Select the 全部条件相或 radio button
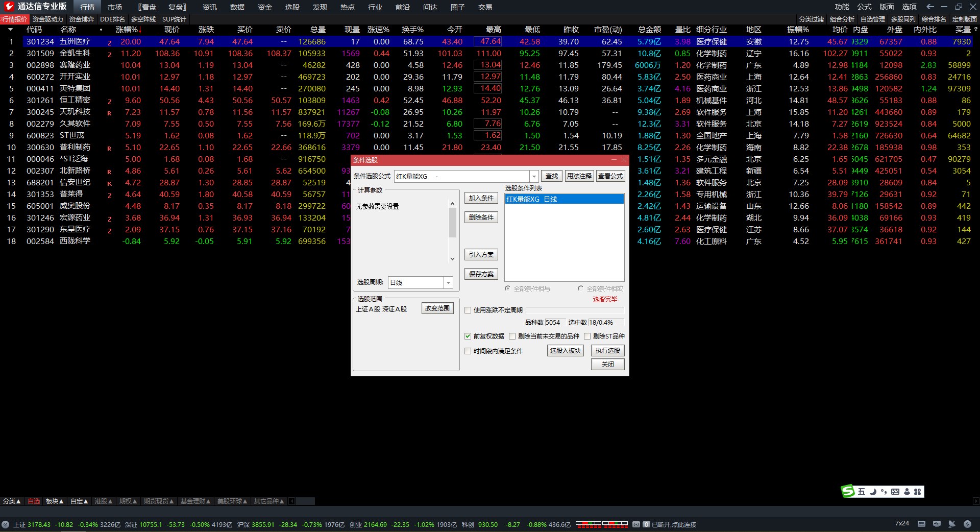This screenshot has height=532, width=980. click(580, 288)
